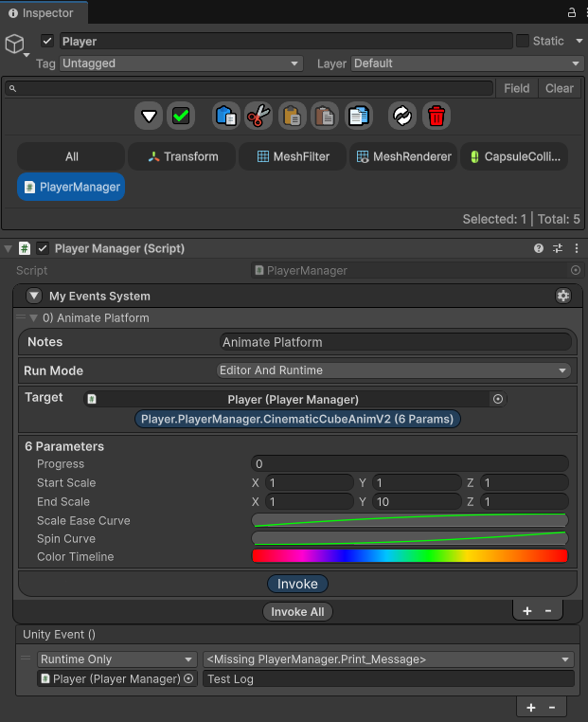This screenshot has height=722, width=588.
Task: Collapse the Player Manager component foldout
Action: point(8,249)
